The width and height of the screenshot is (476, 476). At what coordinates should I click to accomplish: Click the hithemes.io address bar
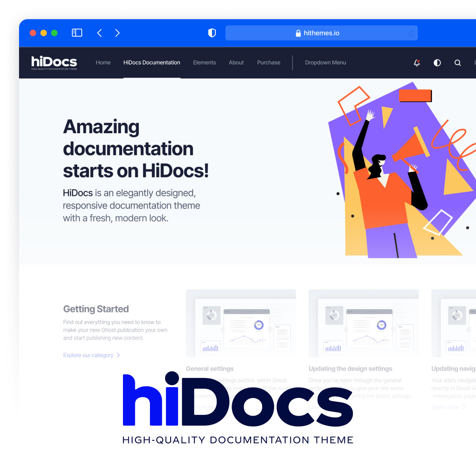(321, 33)
